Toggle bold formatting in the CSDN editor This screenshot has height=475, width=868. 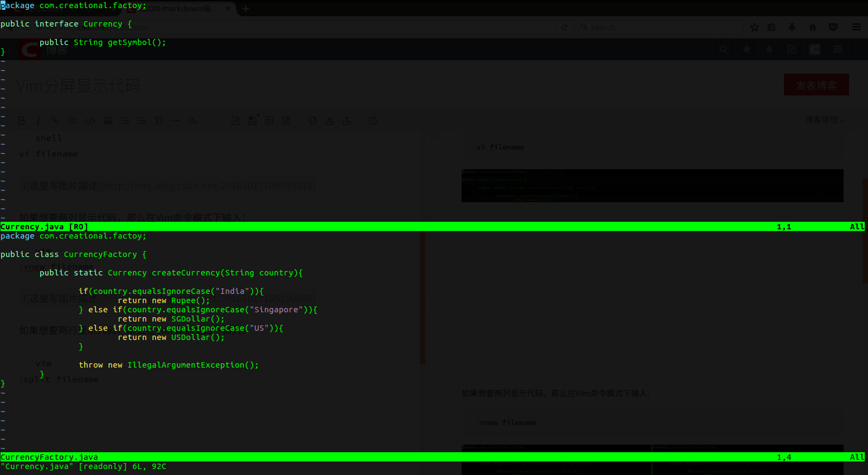(x=22, y=120)
